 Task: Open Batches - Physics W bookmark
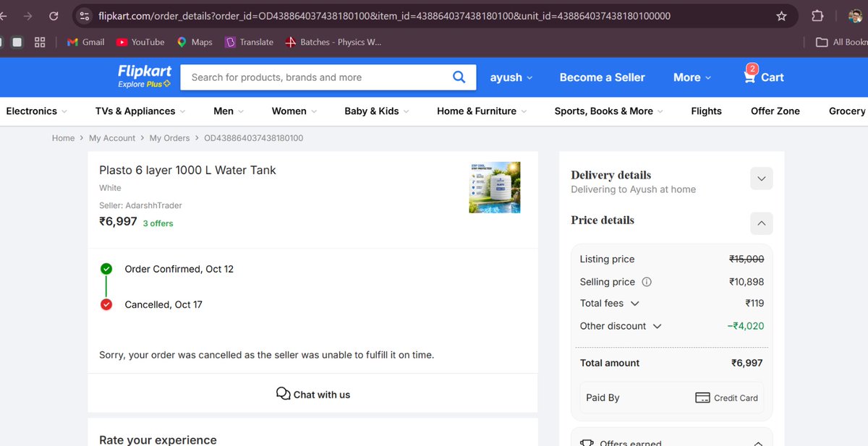pyautogui.click(x=333, y=42)
